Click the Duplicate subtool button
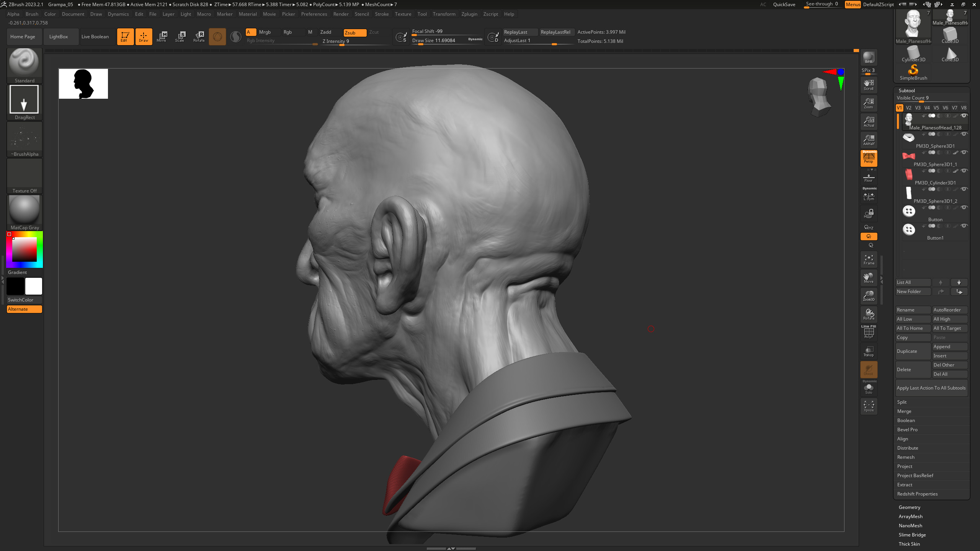This screenshot has width=980, height=551. pos(913,351)
